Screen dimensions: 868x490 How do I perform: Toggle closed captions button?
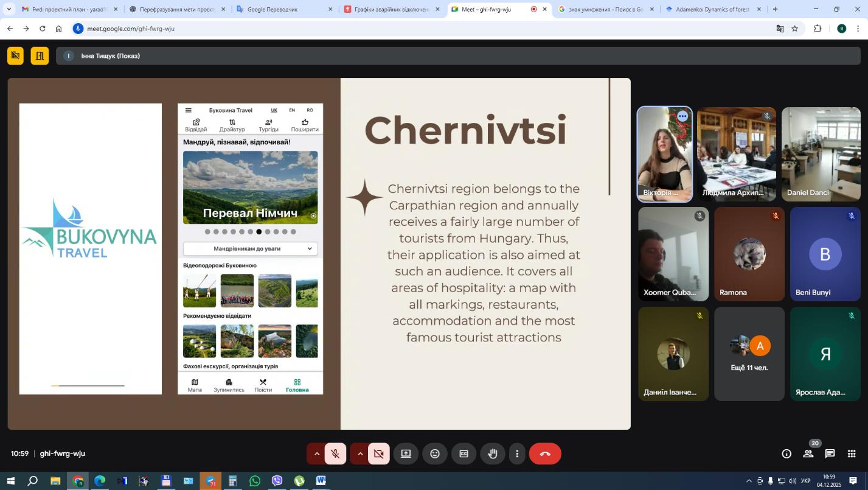(464, 454)
